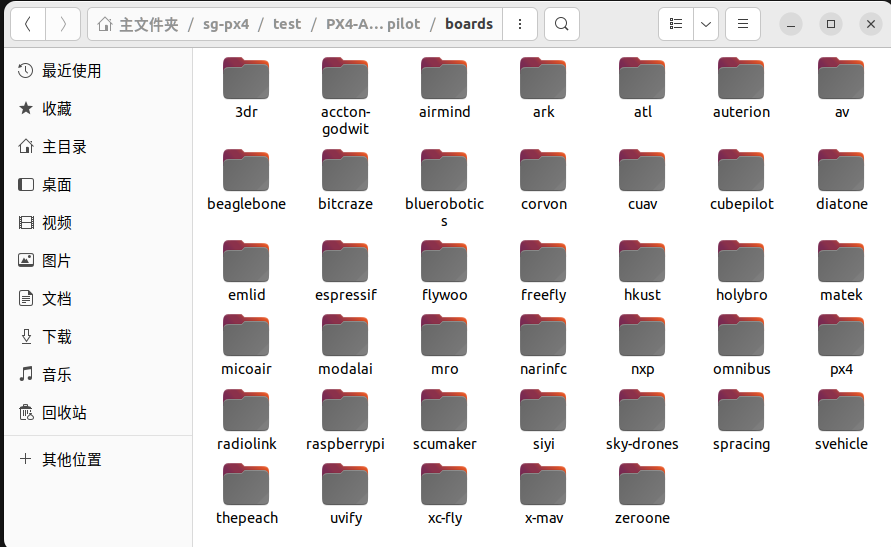Select the hkust folder icon
Image resolution: width=891 pixels, height=547 pixels.
coord(642,261)
